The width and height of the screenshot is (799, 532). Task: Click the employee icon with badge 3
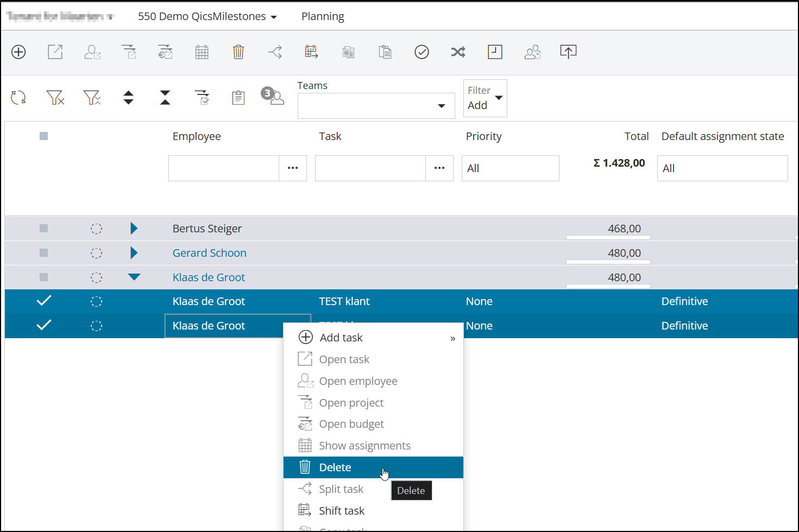(x=273, y=96)
